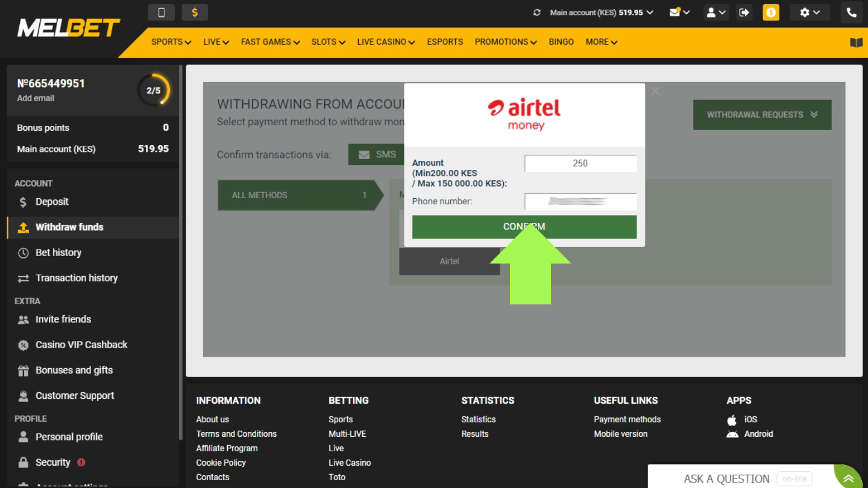The width and height of the screenshot is (868, 488).
Task: Click the yellow coin deposit icon
Action: tap(770, 13)
